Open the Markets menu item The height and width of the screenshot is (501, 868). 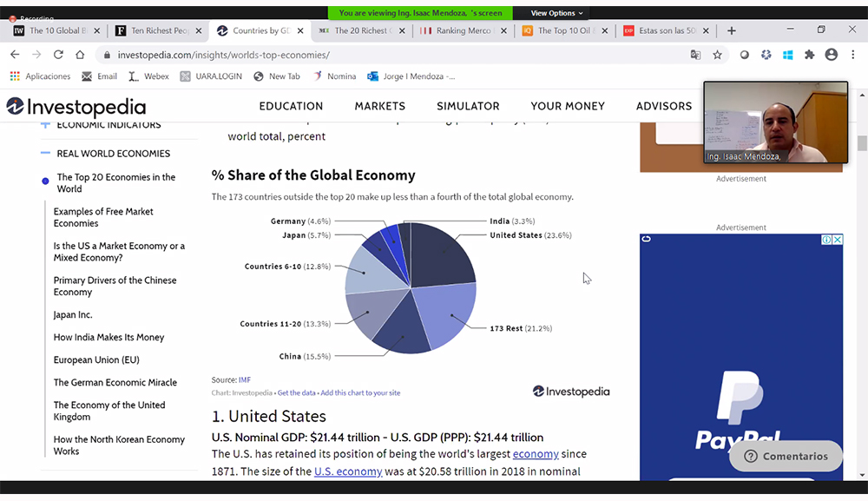[379, 106]
